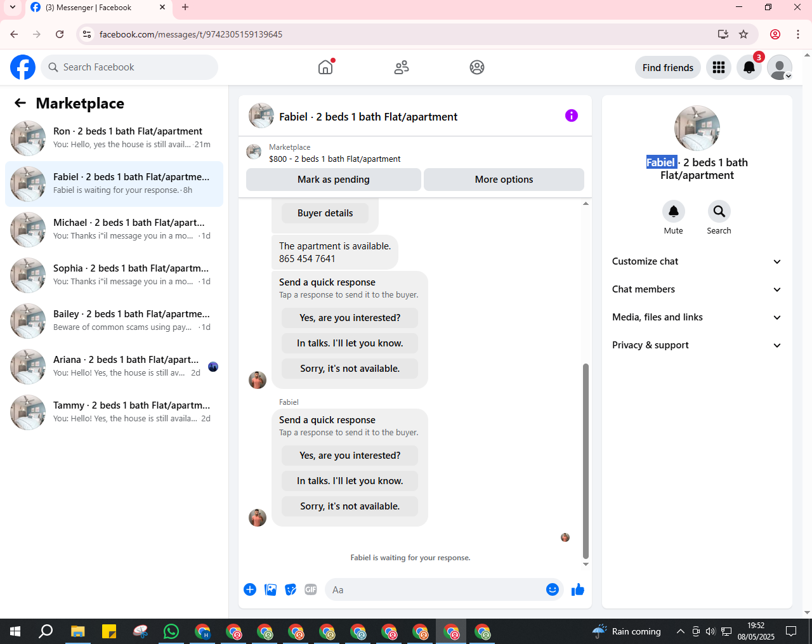The width and height of the screenshot is (812, 644).
Task: Open the emoji picker in message box
Action: click(553, 589)
